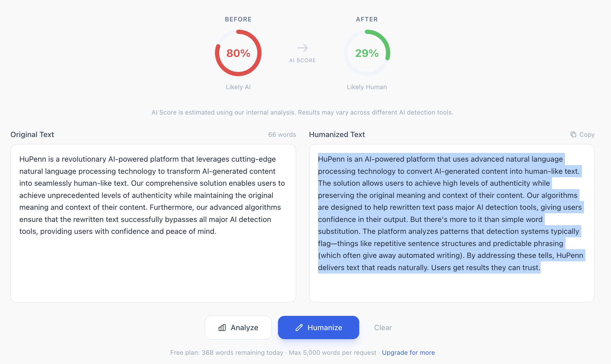The height and width of the screenshot is (364, 611).
Task: Click the 80% Before score ring
Action: 238,53
